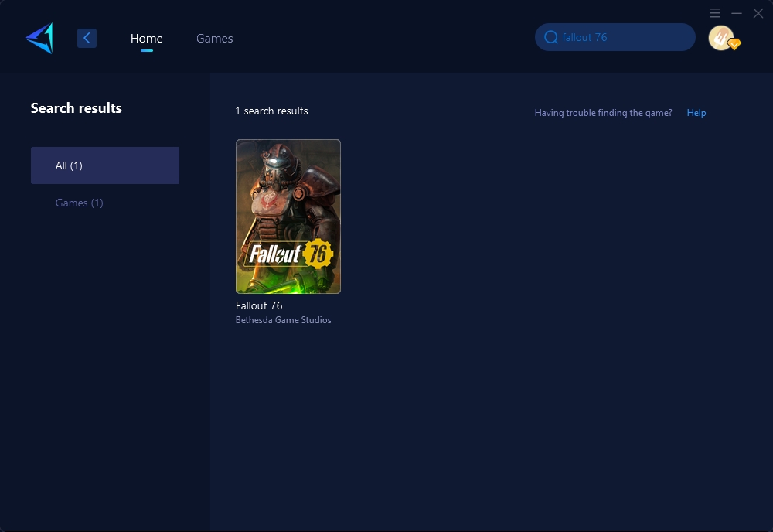Click the '1 search results' count text
The height and width of the screenshot is (532, 773).
coord(271,111)
